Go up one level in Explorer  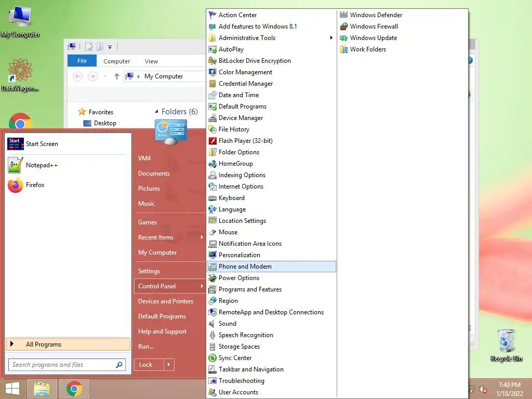(117, 76)
